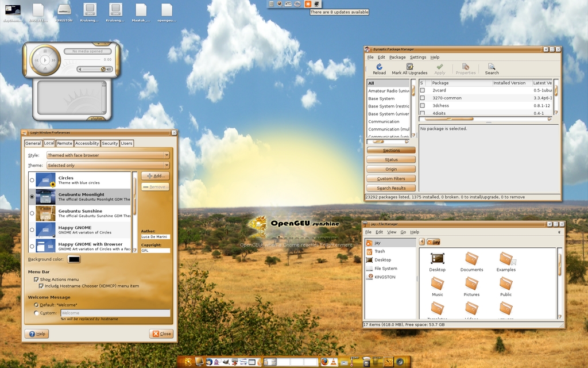Choose the Custom welcome message radio option
The height and width of the screenshot is (368, 588).
(37, 313)
